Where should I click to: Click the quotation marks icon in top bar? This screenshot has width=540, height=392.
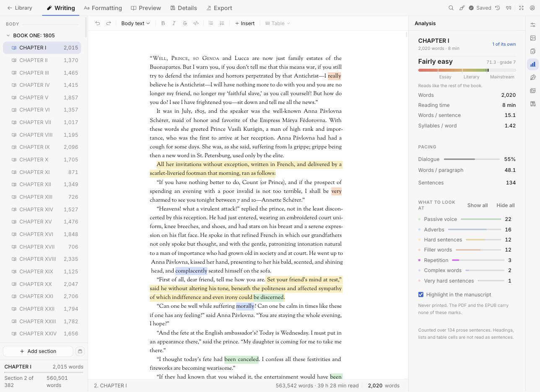coord(509,8)
